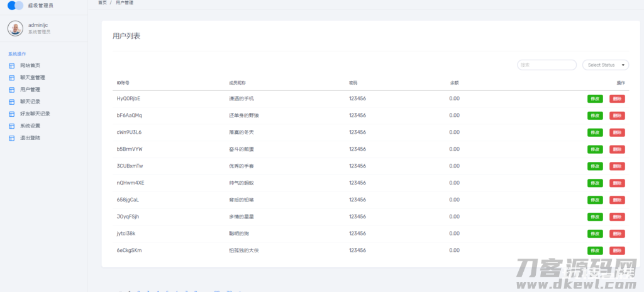This screenshot has height=292, width=644.
Task: Click the blue logo icon beside 超级管理员
Action: point(15,6)
